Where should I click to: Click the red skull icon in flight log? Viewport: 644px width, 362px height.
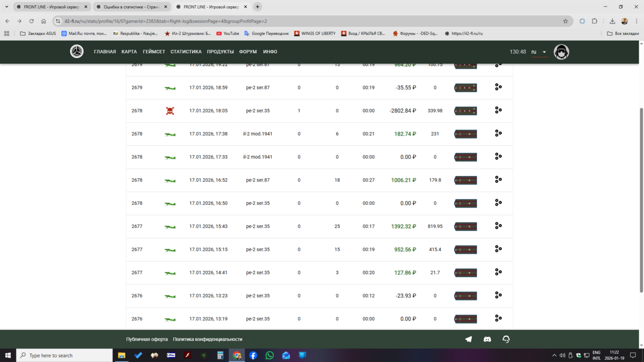pos(170,111)
